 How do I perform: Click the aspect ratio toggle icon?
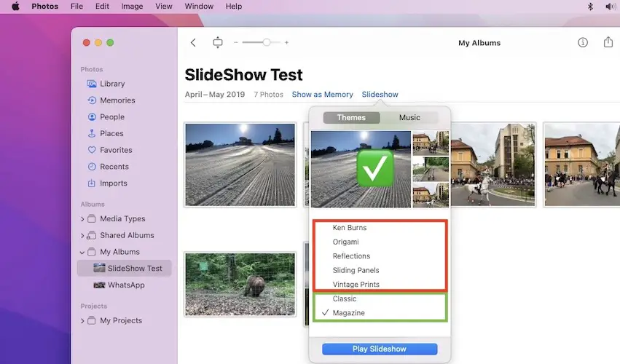[x=217, y=43]
